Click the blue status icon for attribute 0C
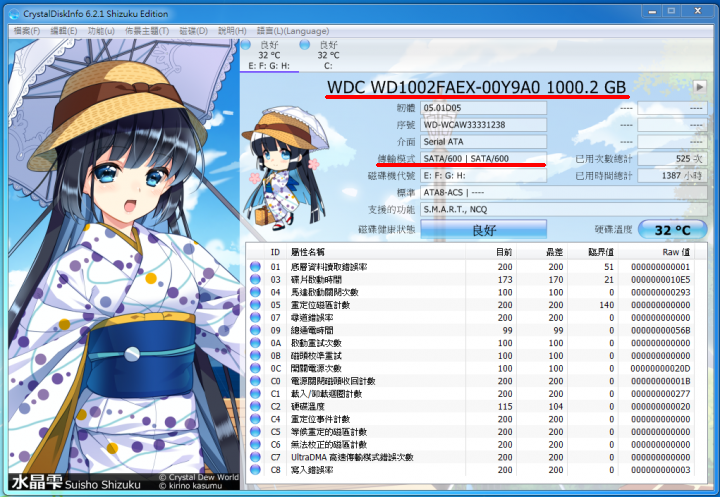Viewport: 720px width, 497px height. [255, 368]
